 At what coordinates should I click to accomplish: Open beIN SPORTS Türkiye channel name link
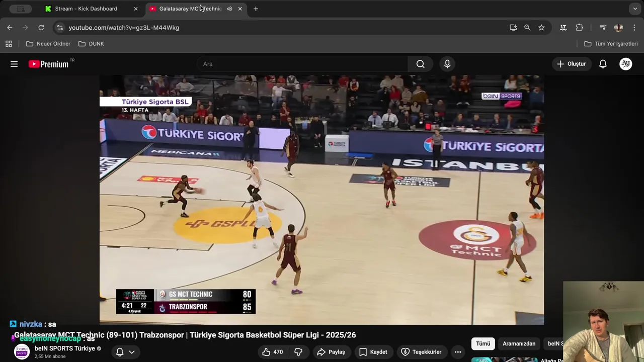point(64,348)
